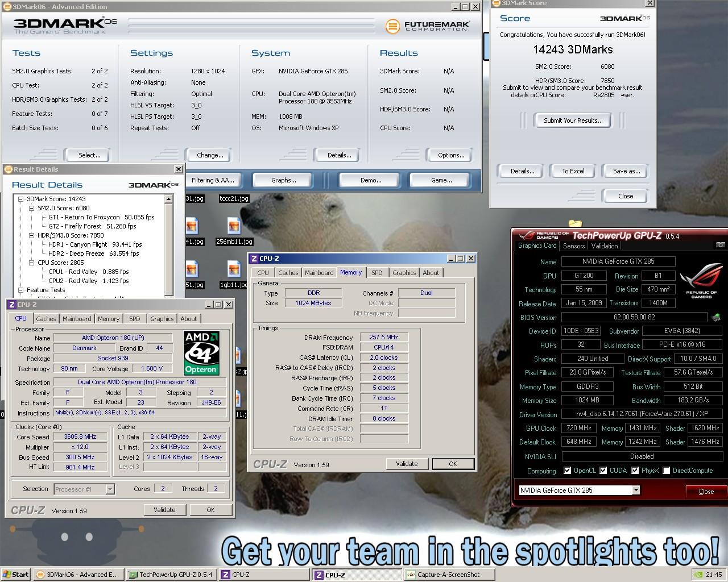
Task: Open the Windows Start menu
Action: pos(15,575)
